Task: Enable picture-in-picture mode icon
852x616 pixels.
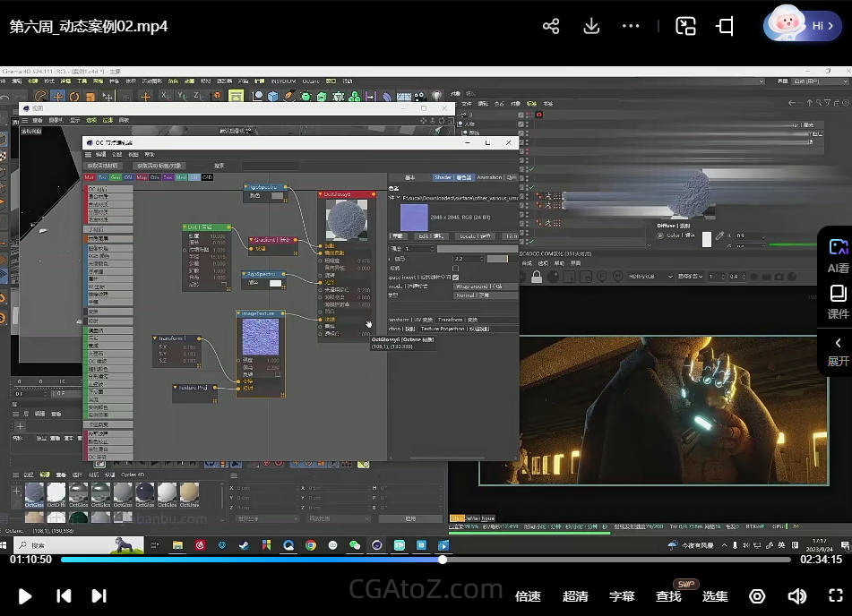Action: point(685,26)
